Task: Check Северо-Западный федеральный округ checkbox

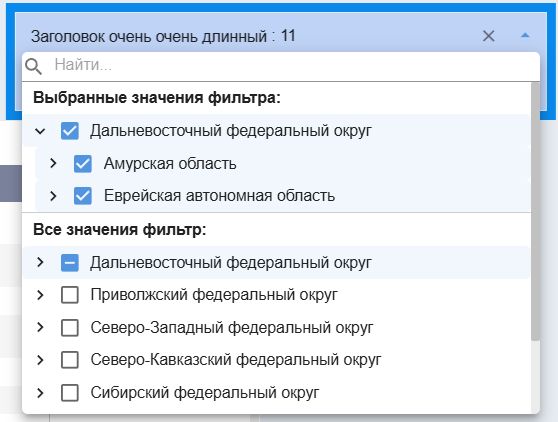Action: click(x=70, y=328)
